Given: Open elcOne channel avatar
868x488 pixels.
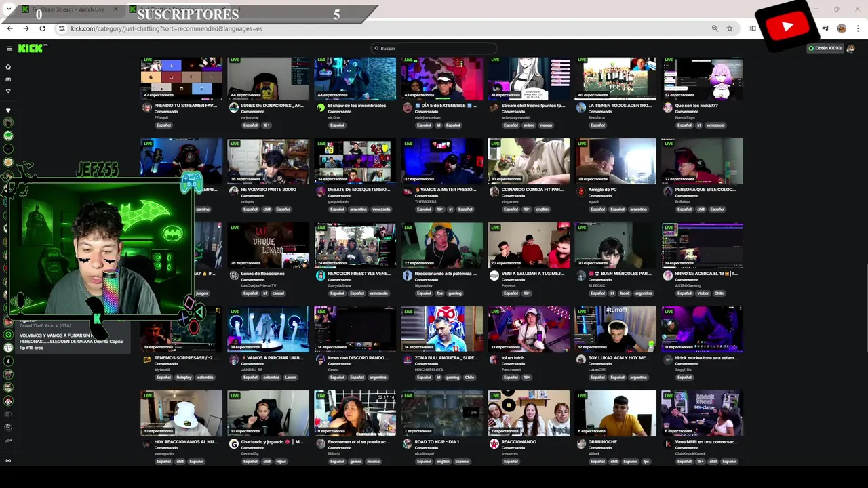Looking at the screenshot, I should pyautogui.click(x=320, y=108).
